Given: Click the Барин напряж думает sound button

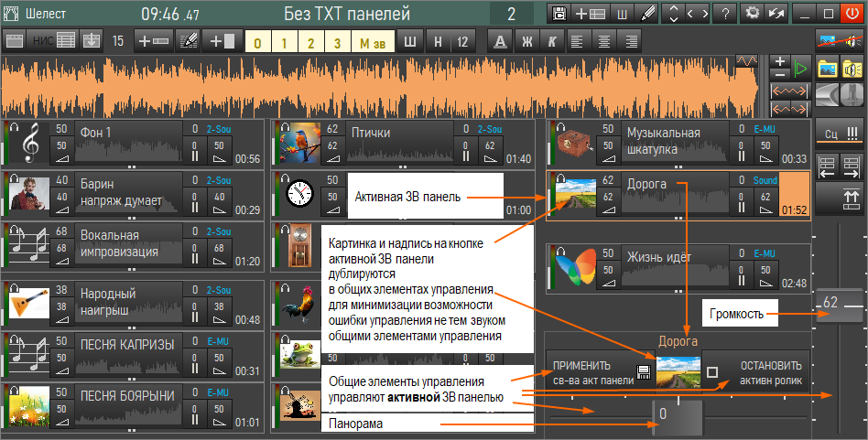Looking at the screenshot, I should coord(128,192).
